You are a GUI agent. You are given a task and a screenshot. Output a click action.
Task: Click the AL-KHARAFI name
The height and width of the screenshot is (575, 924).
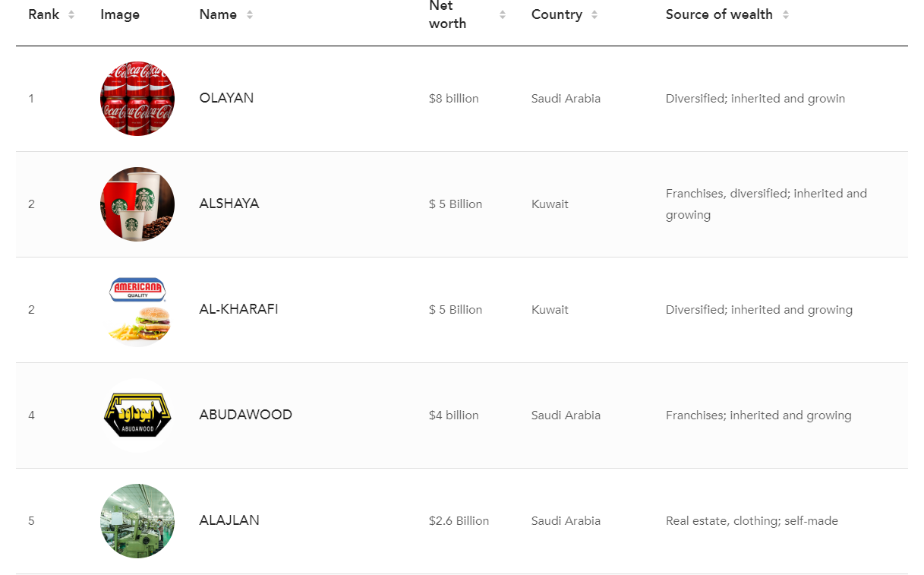(x=238, y=309)
